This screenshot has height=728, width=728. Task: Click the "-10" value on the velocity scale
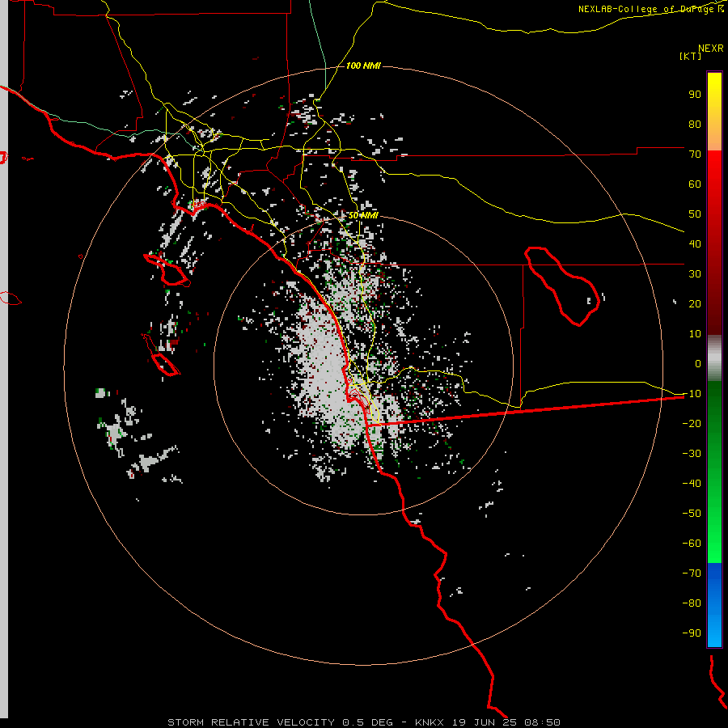pyautogui.click(x=692, y=394)
